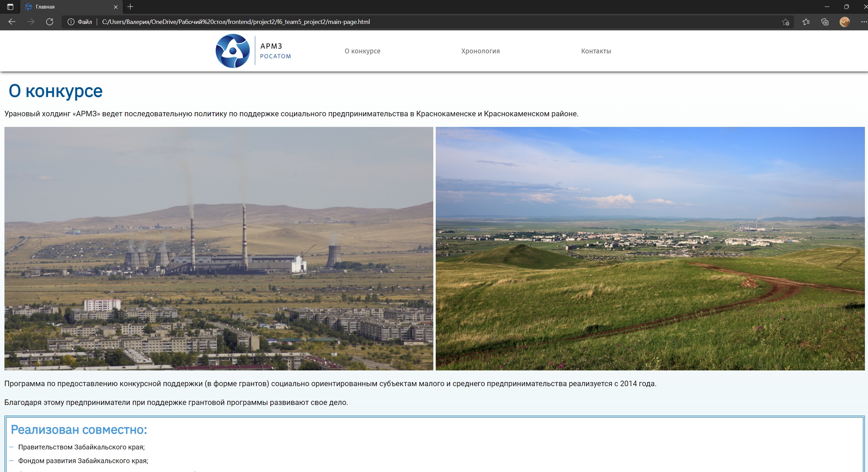Click the back navigation arrow

point(12,22)
